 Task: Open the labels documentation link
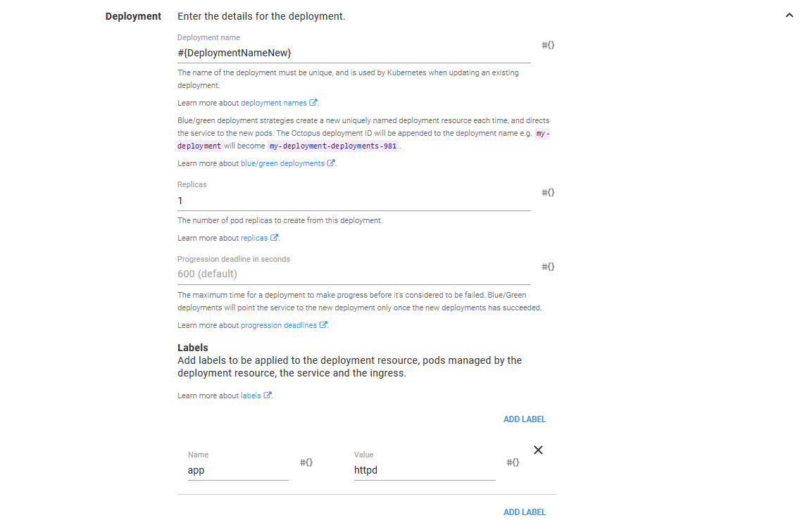pos(251,395)
